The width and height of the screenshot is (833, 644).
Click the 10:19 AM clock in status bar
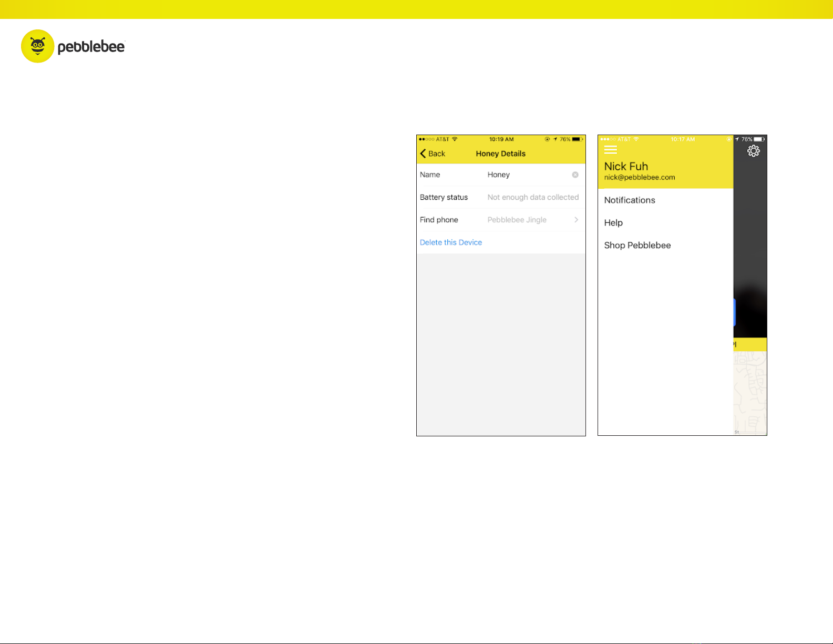(501, 139)
